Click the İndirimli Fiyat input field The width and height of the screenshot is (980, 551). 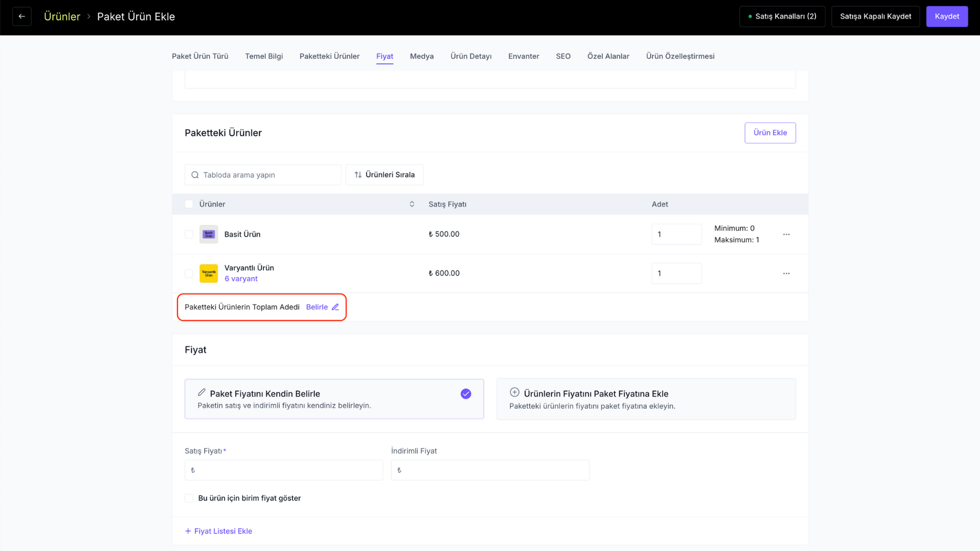(490, 470)
